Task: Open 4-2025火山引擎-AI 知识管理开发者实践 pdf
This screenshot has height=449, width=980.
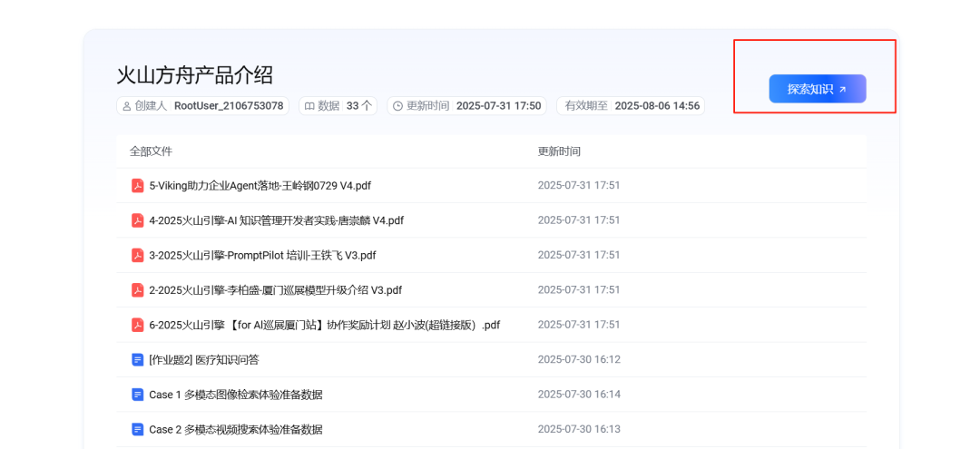Action: click(x=276, y=220)
